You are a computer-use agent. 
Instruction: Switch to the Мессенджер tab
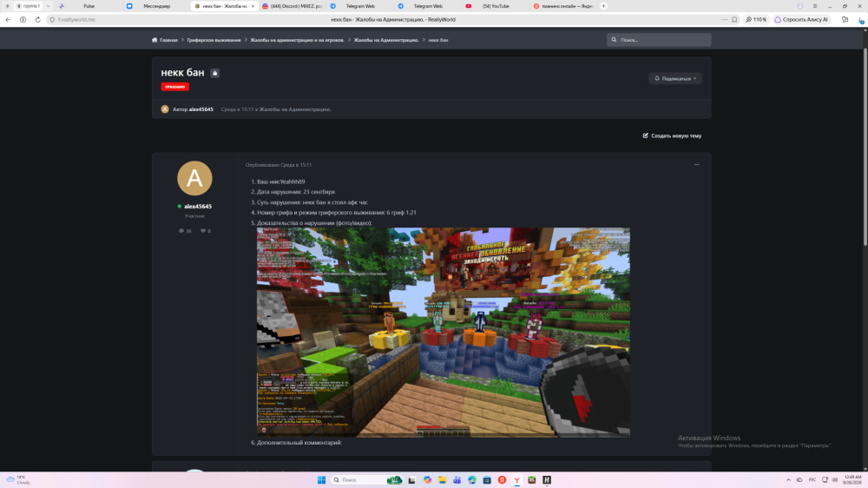156,6
